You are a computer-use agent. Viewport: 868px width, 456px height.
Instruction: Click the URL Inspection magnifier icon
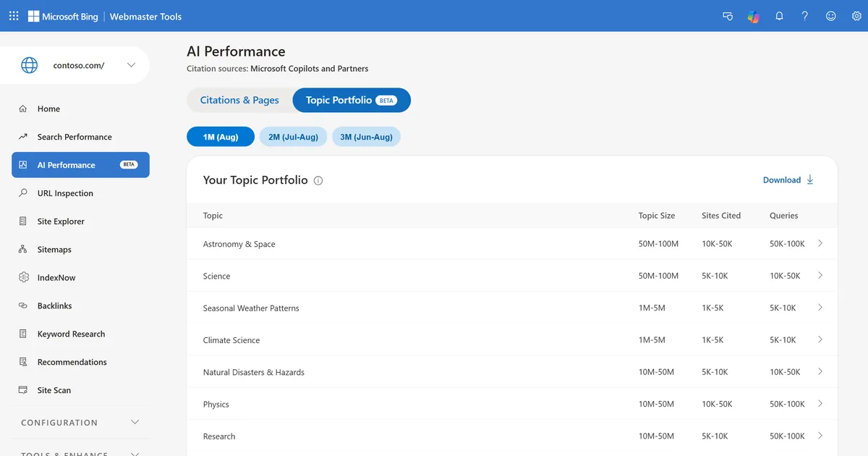click(x=23, y=193)
